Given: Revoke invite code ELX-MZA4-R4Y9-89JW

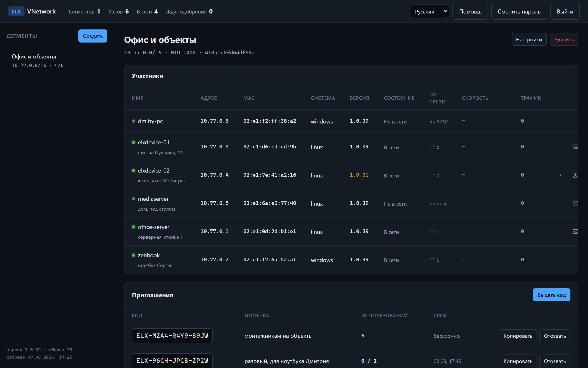Looking at the screenshot, I should coord(555,336).
